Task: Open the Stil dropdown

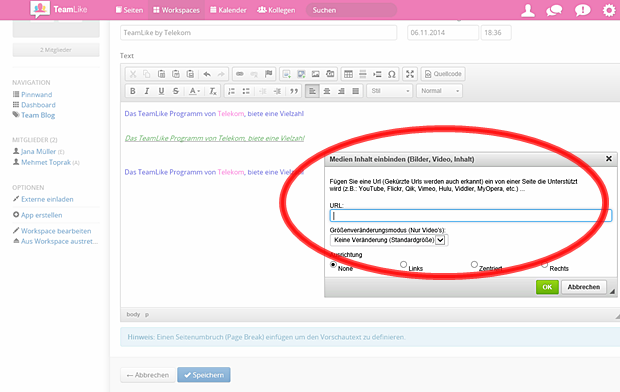Action: [389, 91]
